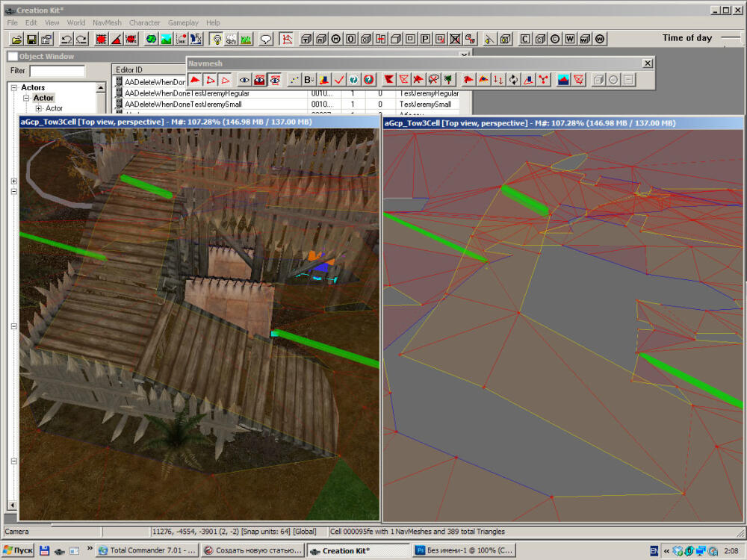Viewport: 747px width, 560px height.
Task: Close the Navmesh toolbar window
Action: point(648,63)
